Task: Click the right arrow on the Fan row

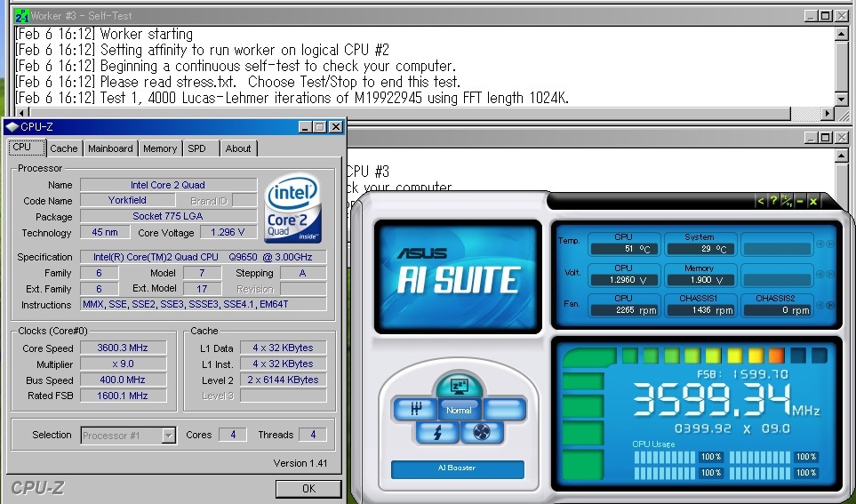Action: coord(830,305)
